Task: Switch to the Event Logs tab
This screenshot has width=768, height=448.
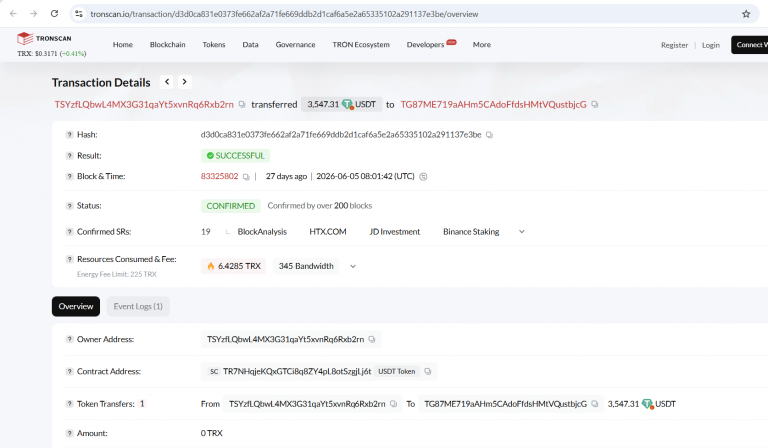Action: point(138,307)
